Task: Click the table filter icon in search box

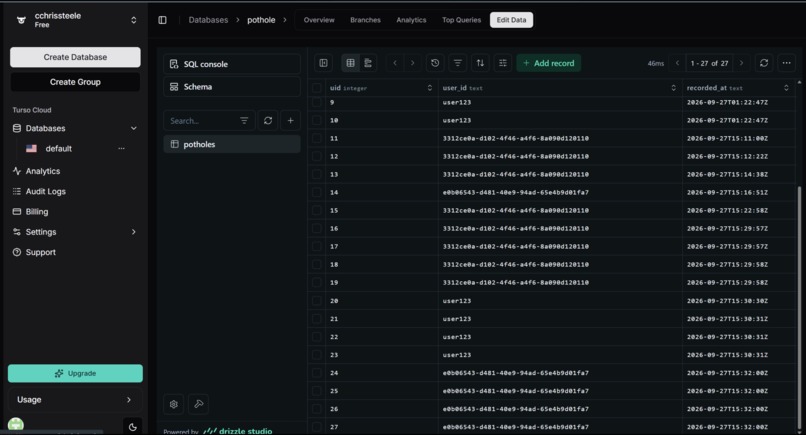Action: point(244,120)
